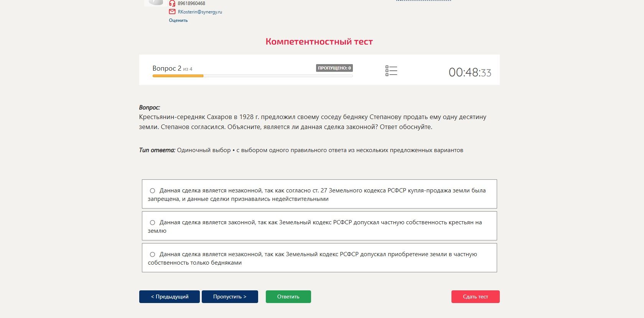
Task: Click the email envelope icon
Action: click(x=172, y=12)
